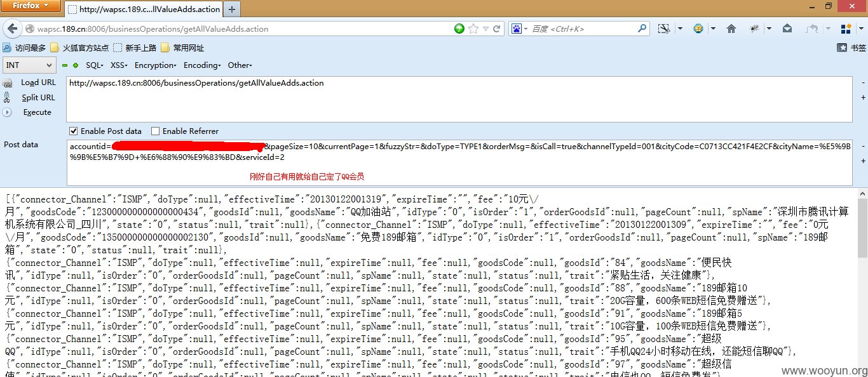Screen dimensions: 868x377
Task: Click the page scrollbar up arrow
Action: coord(862,194)
